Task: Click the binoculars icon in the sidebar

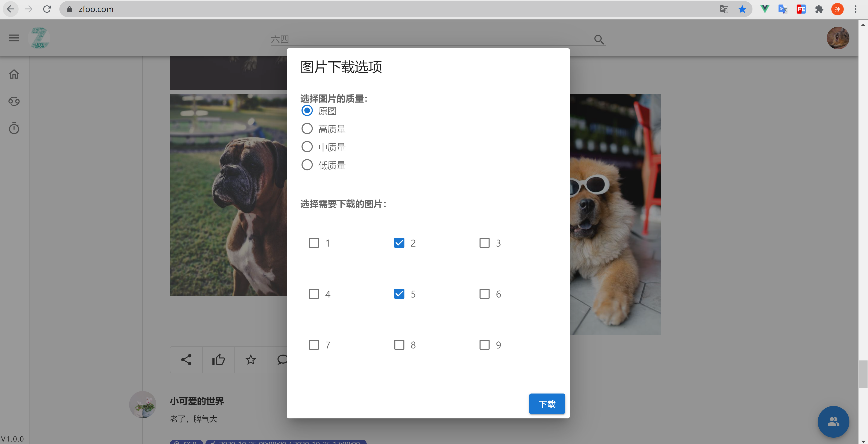Action: tap(14, 101)
